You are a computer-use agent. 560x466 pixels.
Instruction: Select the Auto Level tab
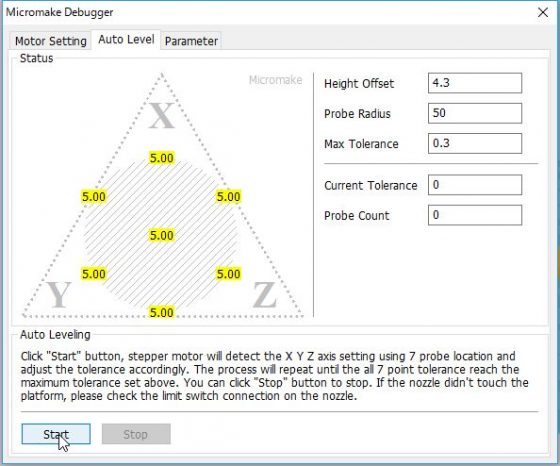click(x=126, y=39)
